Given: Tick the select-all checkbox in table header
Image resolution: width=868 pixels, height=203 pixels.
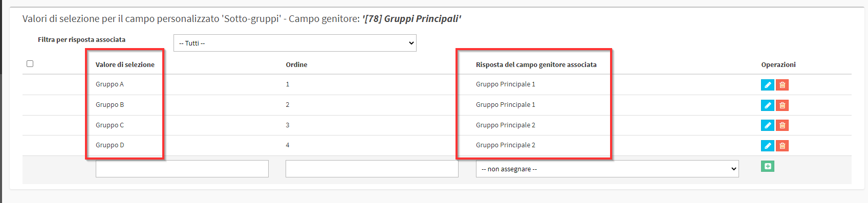Looking at the screenshot, I should click(30, 63).
